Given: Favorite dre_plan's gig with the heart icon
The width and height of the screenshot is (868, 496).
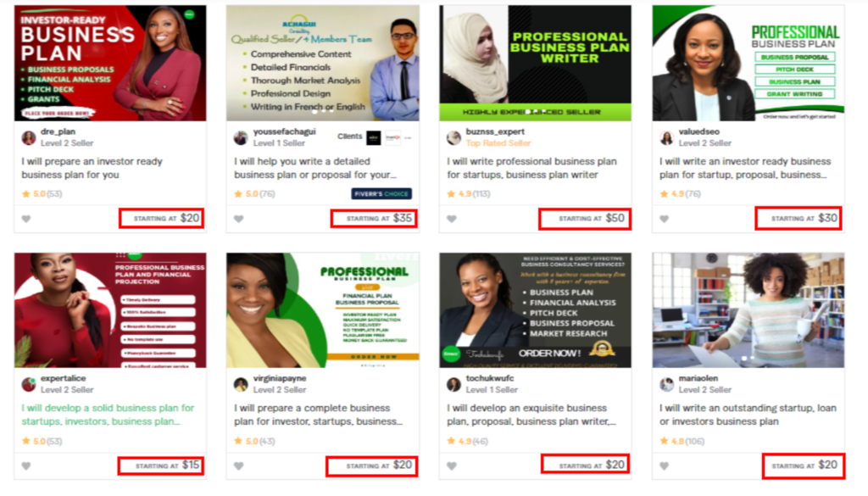Looking at the screenshot, I should pyautogui.click(x=26, y=219).
